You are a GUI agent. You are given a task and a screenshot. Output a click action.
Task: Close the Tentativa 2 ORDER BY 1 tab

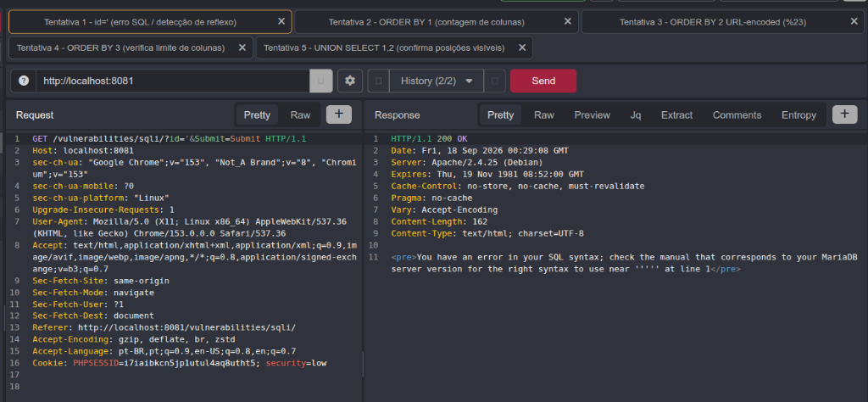pyautogui.click(x=567, y=21)
